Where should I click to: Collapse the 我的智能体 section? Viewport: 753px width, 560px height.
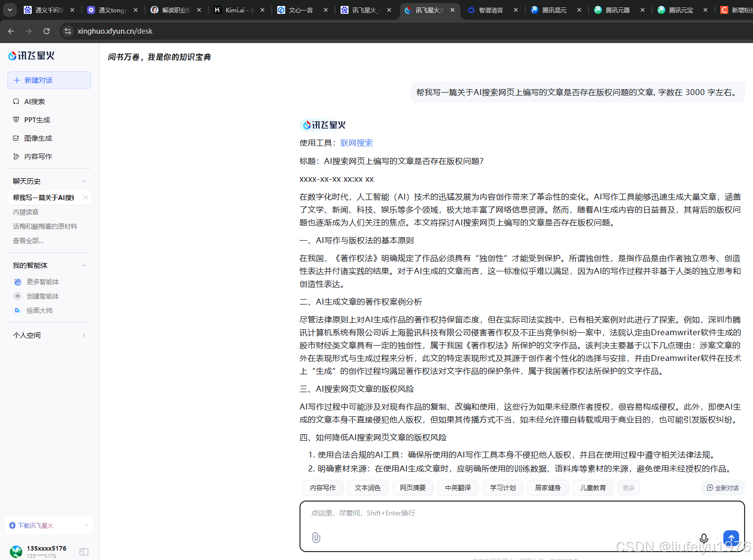pos(84,265)
